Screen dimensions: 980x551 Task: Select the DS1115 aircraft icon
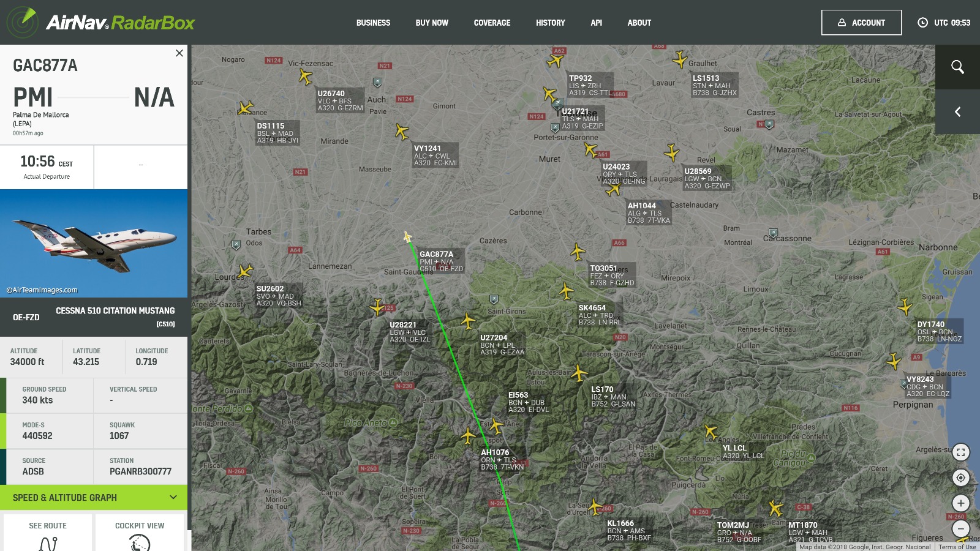(245, 108)
